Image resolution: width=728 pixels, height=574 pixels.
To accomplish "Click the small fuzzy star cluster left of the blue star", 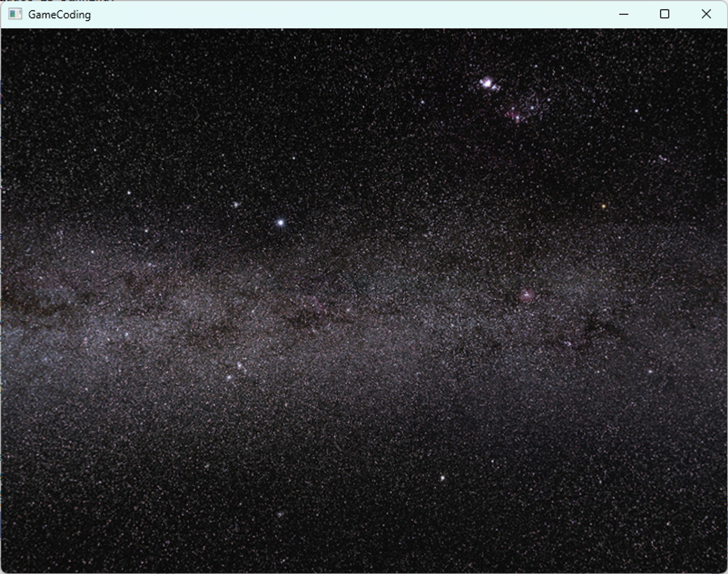I will pos(236,205).
